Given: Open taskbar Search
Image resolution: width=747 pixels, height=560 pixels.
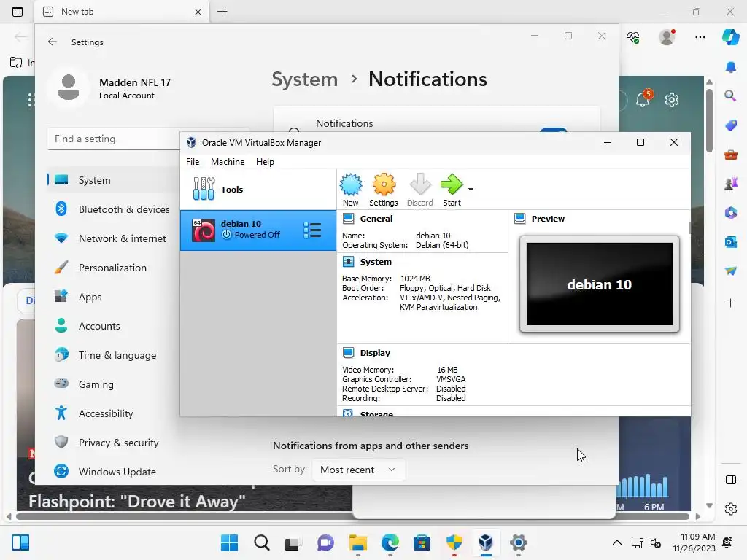Looking at the screenshot, I should tap(262, 542).
